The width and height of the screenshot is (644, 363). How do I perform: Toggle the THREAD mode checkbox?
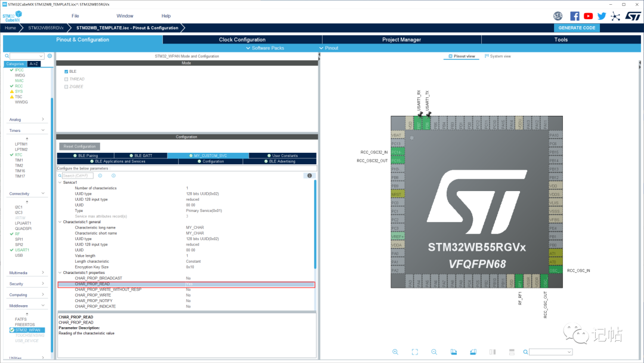(x=66, y=79)
